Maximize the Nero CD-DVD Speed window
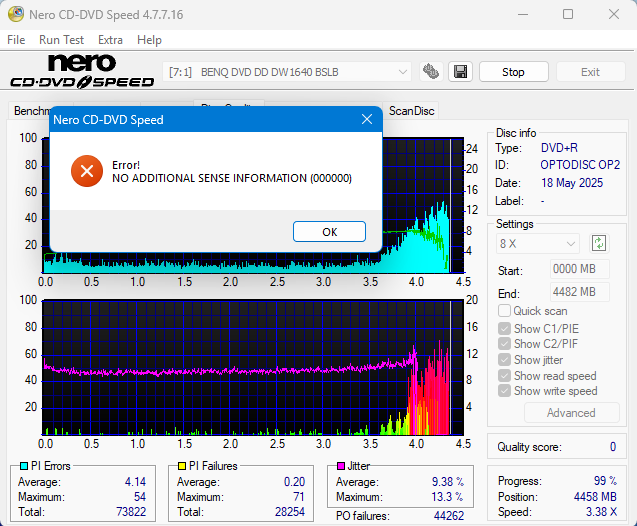637x526 pixels. pyautogui.click(x=568, y=15)
